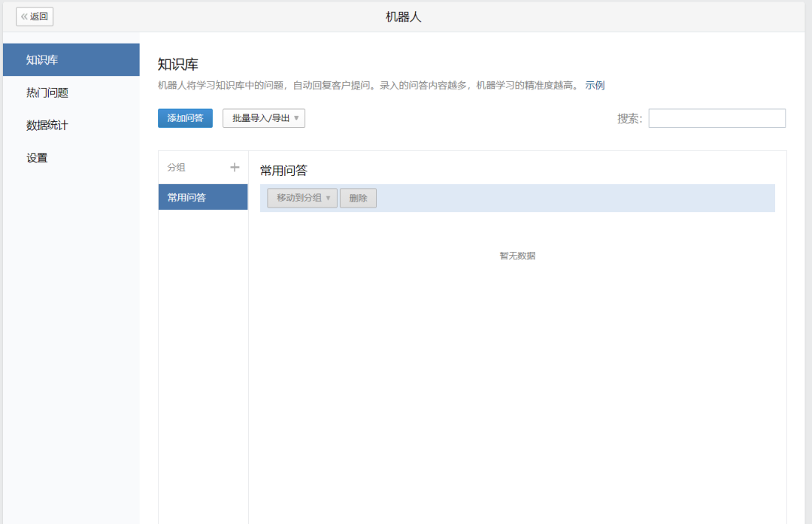Viewport: 812px width, 524px height.
Task: Select the 常用问答 group in list
Action: click(202, 198)
